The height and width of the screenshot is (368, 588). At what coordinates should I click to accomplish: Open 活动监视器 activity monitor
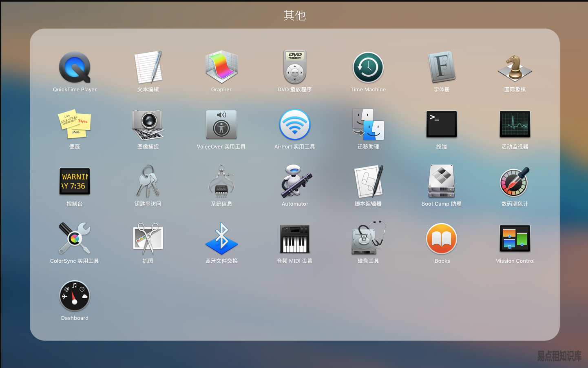point(515,124)
